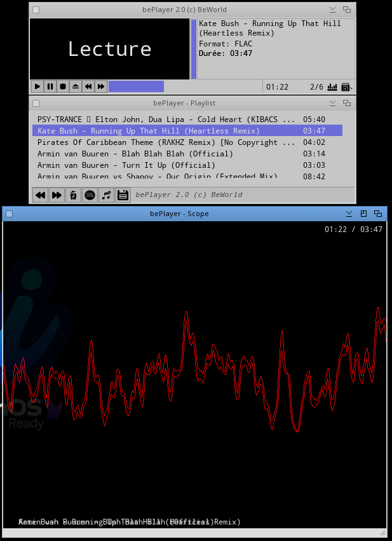Save playlist using the floppy disk icon
The width and height of the screenshot is (392, 541).
(123, 195)
